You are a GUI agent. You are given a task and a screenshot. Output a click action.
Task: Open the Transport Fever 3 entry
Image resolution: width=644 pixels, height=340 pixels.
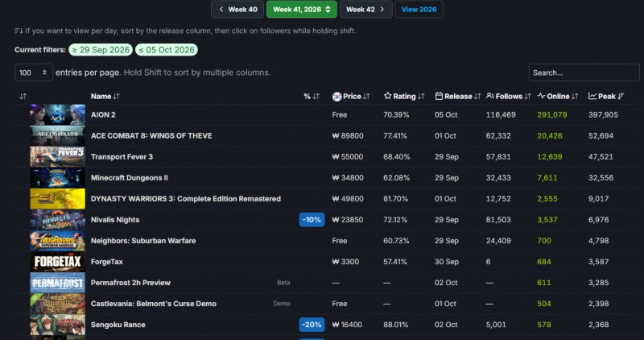click(122, 156)
